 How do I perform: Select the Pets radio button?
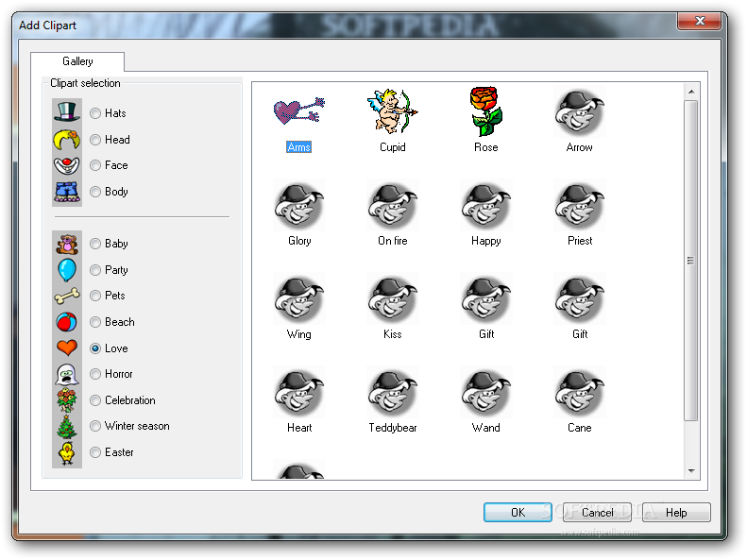click(95, 296)
